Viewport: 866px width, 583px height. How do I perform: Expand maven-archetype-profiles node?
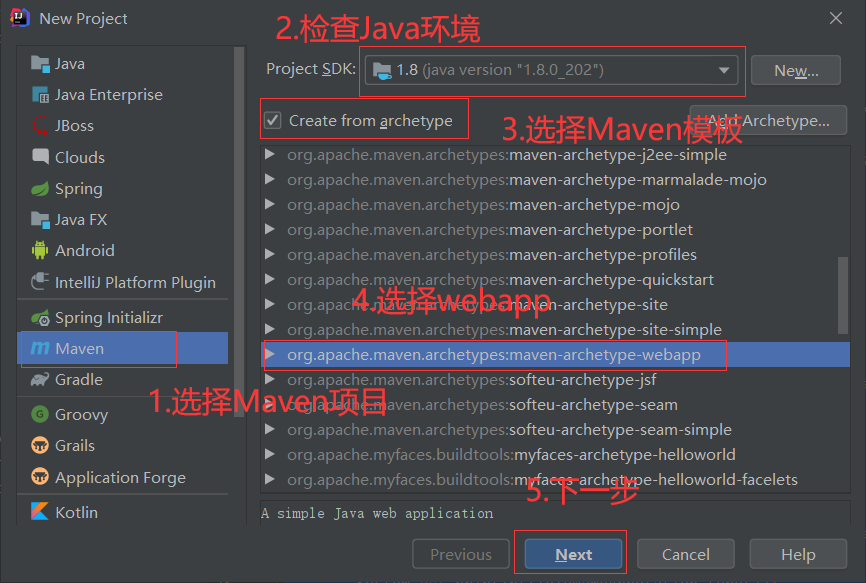tap(270, 254)
